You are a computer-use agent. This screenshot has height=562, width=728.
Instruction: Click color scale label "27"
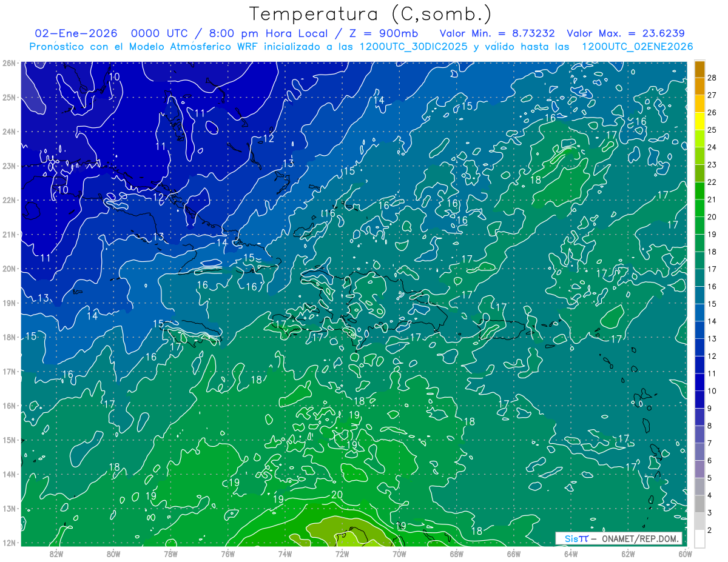point(712,95)
